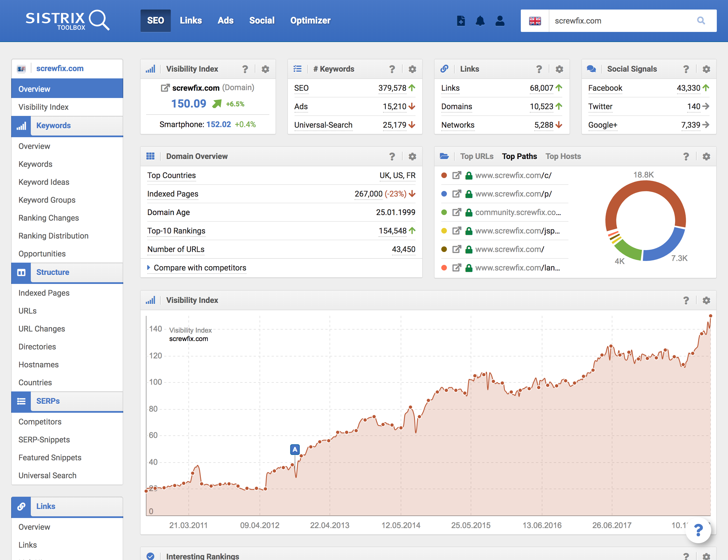Click the notifications bell icon
Viewport: 728px width, 560px height.
click(480, 21)
